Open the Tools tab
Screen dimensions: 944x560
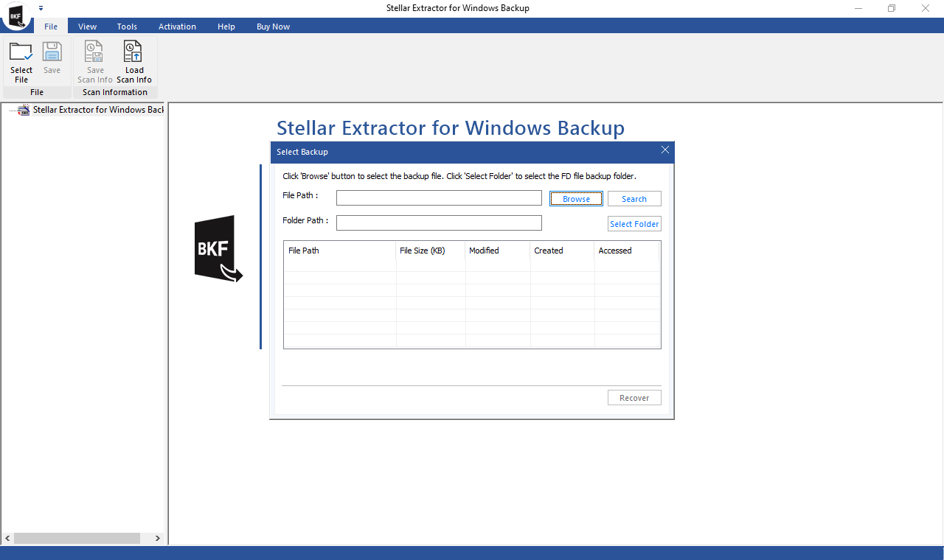127,27
